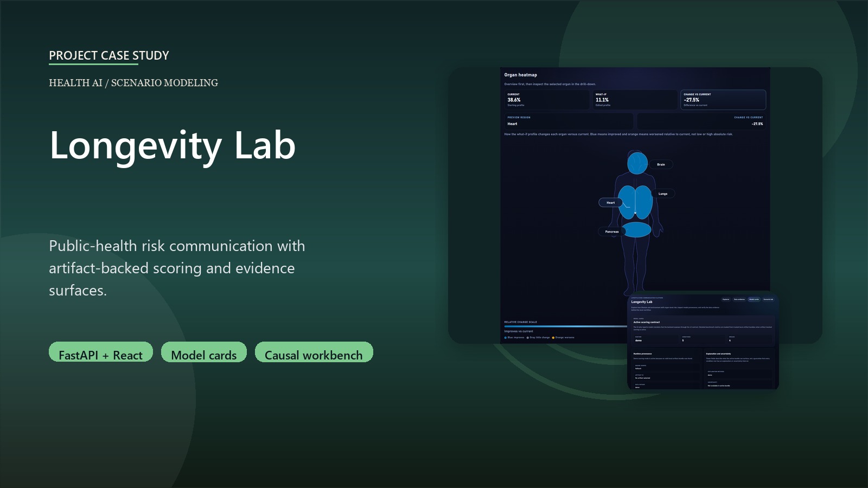Click the Model cards green tag
Viewport: 868px width, 488px height.
point(204,352)
